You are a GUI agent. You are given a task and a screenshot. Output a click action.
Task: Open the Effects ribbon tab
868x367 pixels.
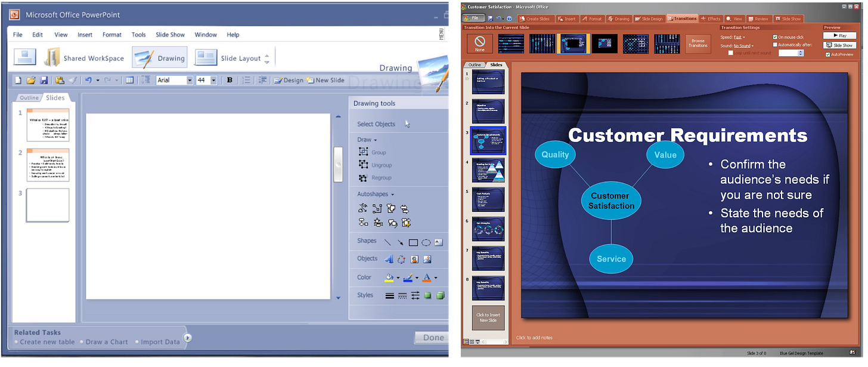tap(711, 18)
